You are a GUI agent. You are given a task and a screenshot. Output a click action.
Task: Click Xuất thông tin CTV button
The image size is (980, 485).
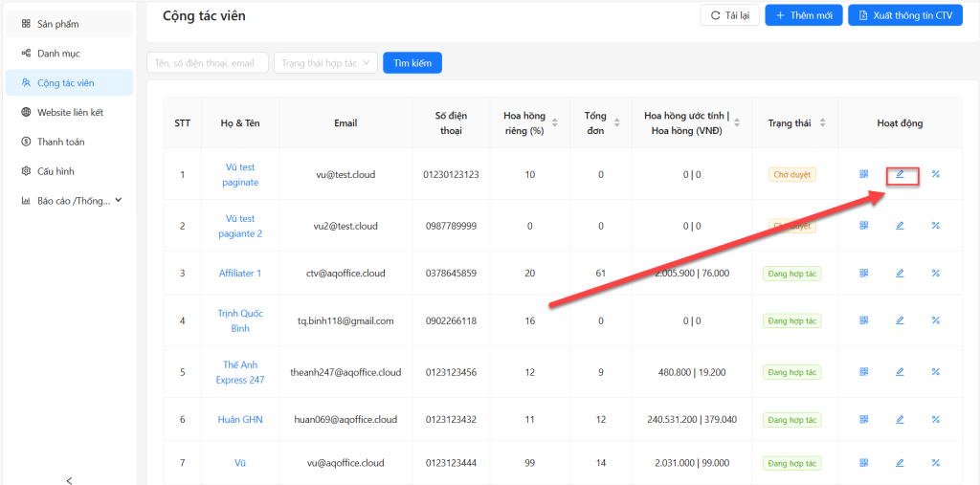pos(904,15)
